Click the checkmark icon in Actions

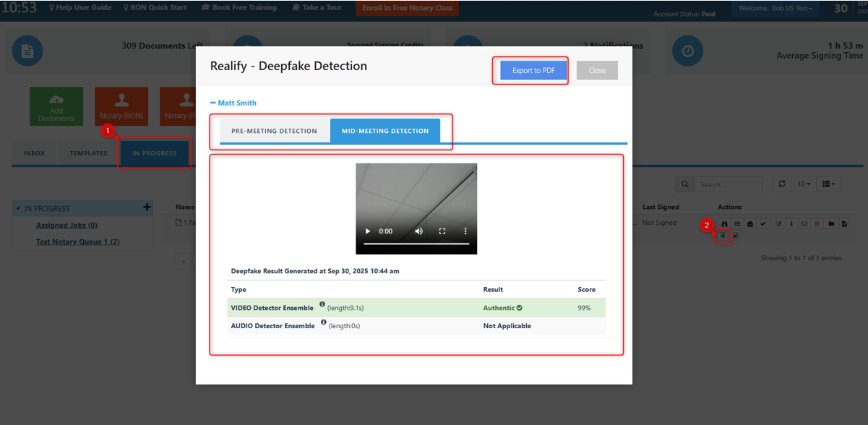pos(762,224)
